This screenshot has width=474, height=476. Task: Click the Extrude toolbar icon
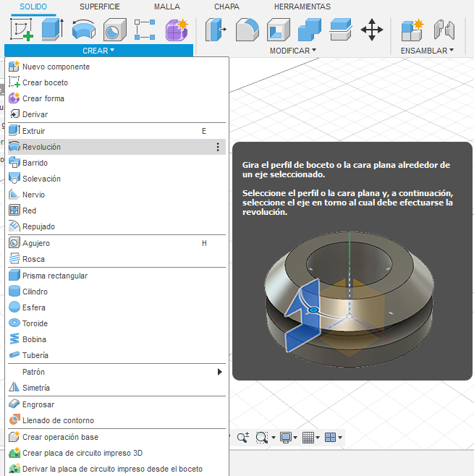(53, 30)
